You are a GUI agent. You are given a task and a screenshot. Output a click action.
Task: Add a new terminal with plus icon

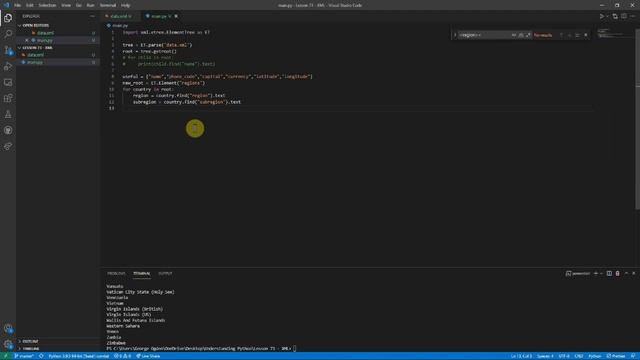[596, 273]
